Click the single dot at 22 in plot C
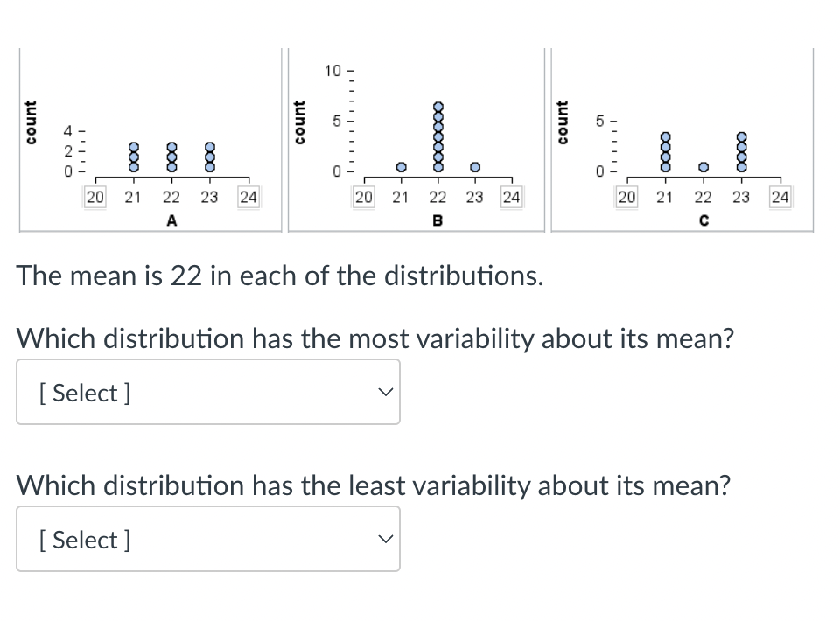This screenshot has width=840, height=621. point(703,166)
